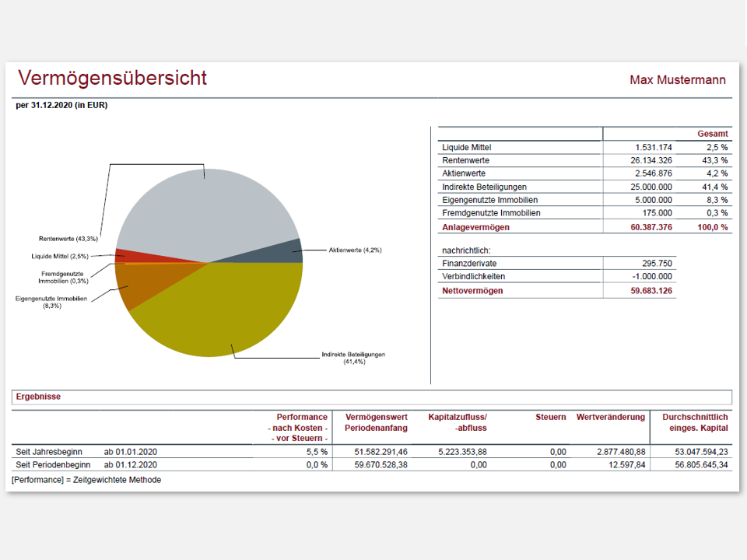Select the Anlagevermögen total row
Viewport: 747px width, 560px height.
tap(514, 227)
